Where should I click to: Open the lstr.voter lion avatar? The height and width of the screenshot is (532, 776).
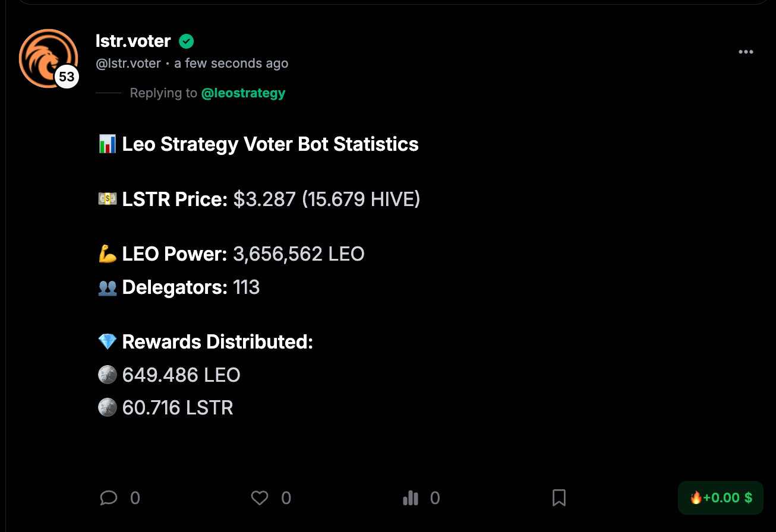click(46, 56)
